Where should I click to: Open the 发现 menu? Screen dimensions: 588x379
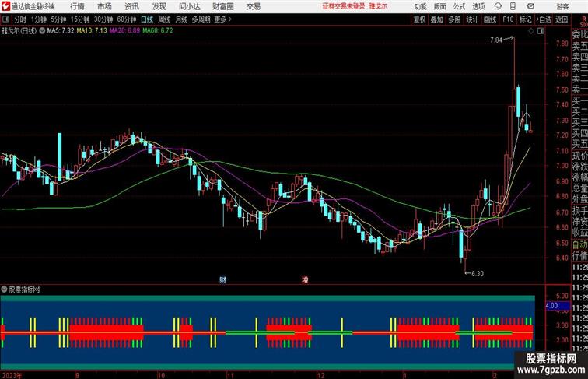(159, 6)
